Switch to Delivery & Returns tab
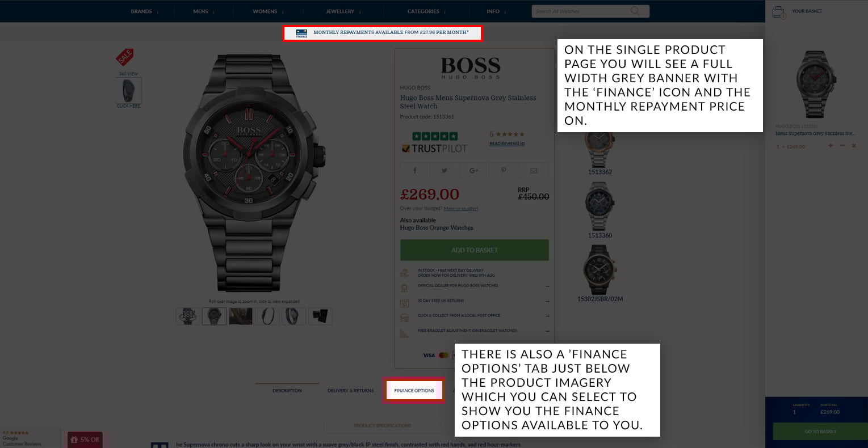 tap(350, 391)
